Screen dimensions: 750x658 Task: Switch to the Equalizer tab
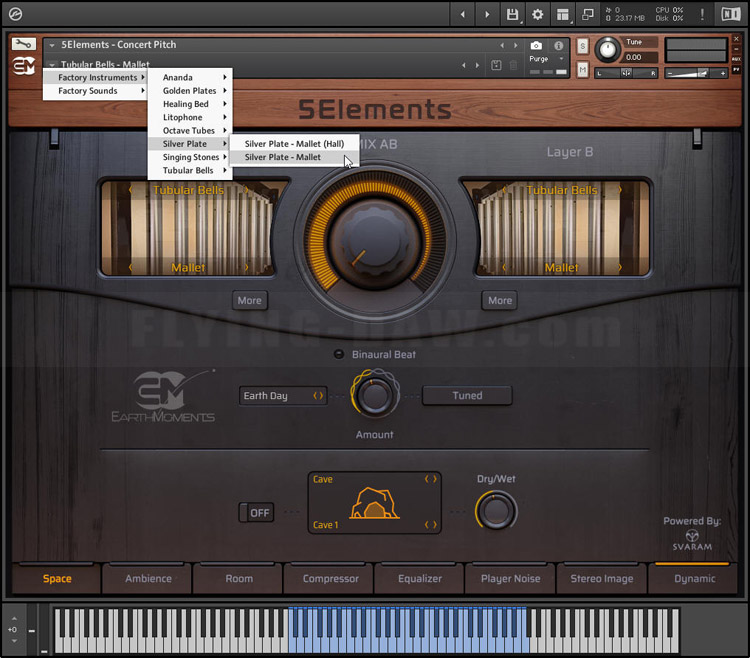click(420, 579)
